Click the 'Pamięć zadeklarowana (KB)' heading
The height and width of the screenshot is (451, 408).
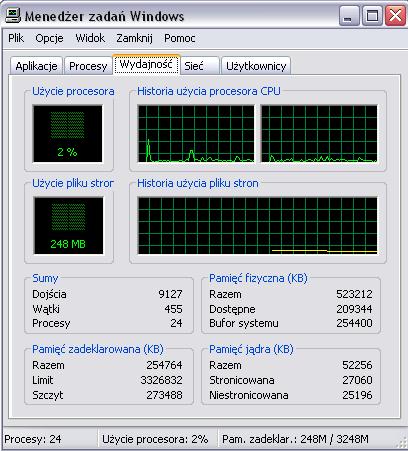click(98, 349)
